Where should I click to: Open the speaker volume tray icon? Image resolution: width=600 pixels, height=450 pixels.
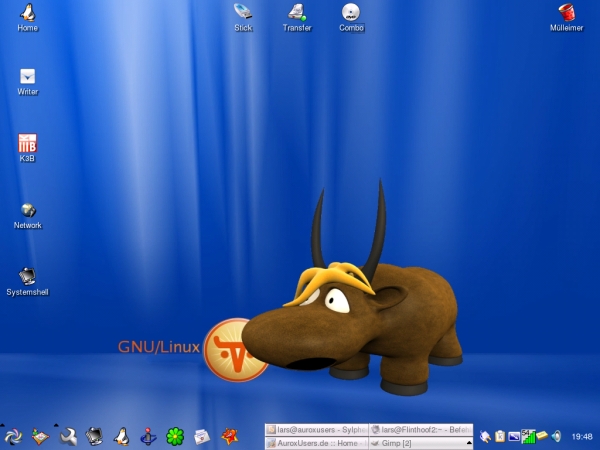pos(557,437)
